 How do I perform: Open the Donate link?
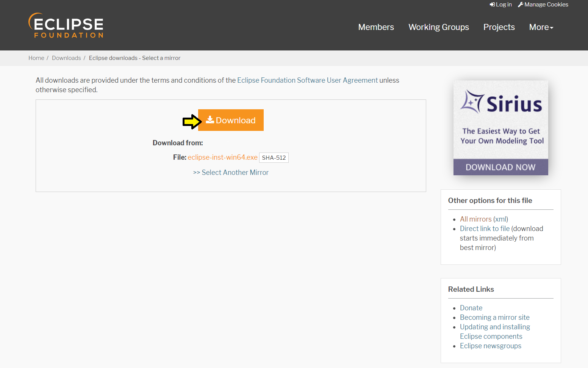pos(471,308)
